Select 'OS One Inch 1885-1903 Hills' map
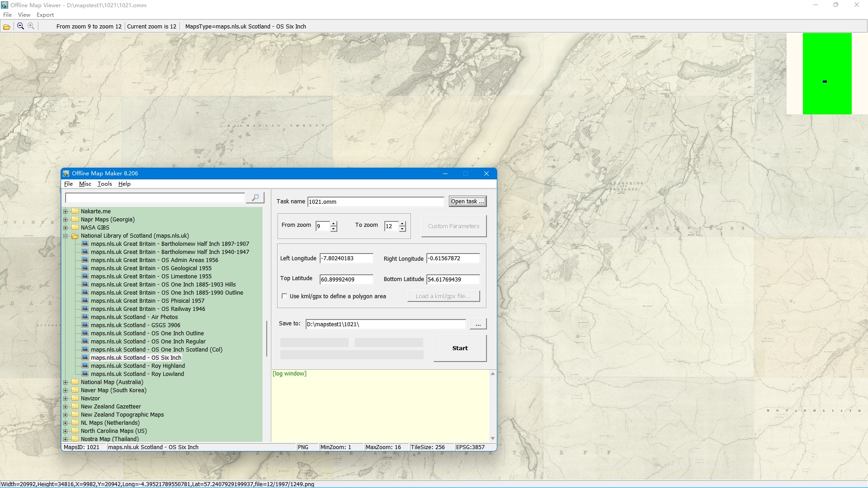This screenshot has height=488, width=868. [x=163, y=284]
